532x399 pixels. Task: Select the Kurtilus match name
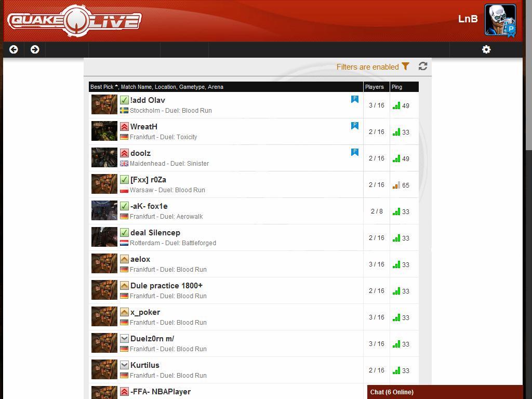(x=145, y=365)
